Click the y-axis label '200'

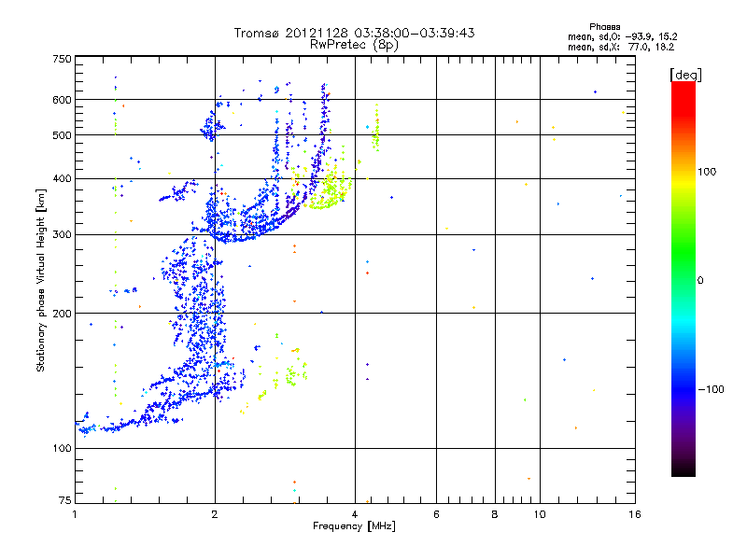click(62, 314)
